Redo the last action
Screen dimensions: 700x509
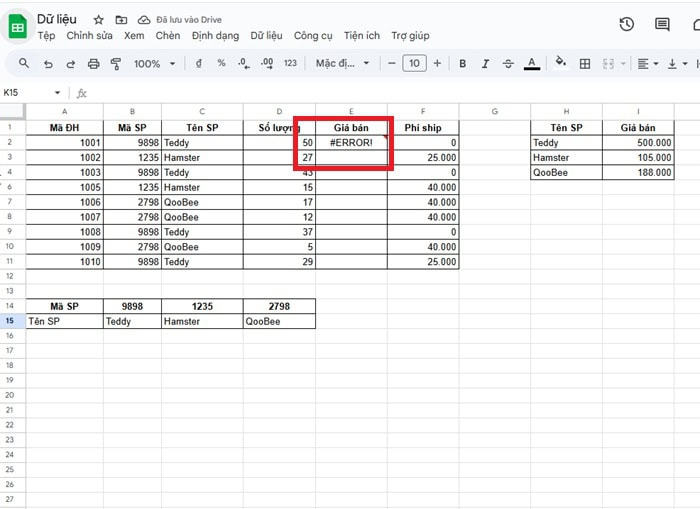pyautogui.click(x=71, y=64)
